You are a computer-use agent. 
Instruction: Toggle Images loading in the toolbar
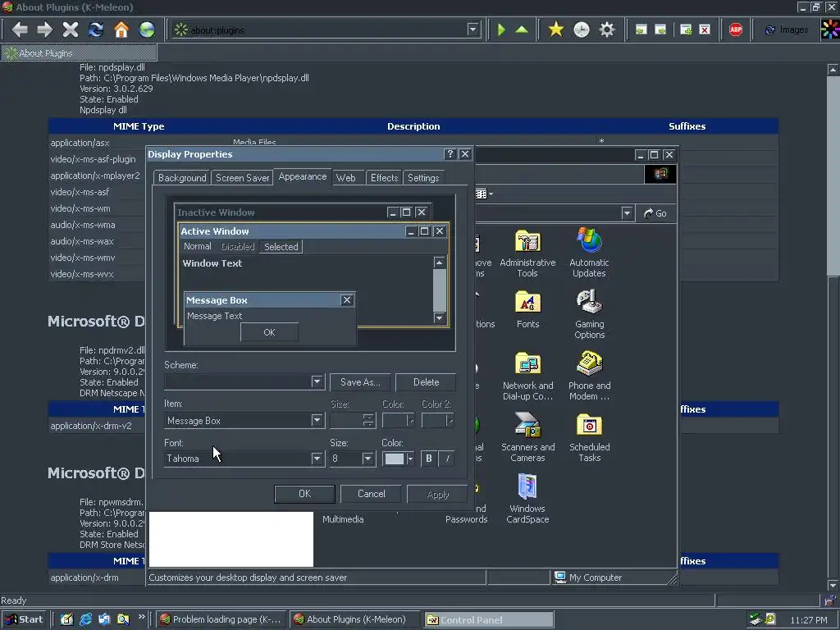point(787,30)
